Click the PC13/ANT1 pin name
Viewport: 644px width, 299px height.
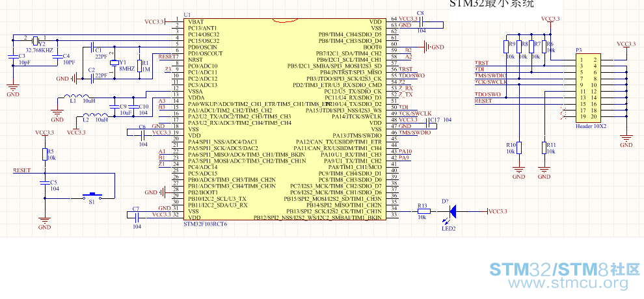coord(202,28)
